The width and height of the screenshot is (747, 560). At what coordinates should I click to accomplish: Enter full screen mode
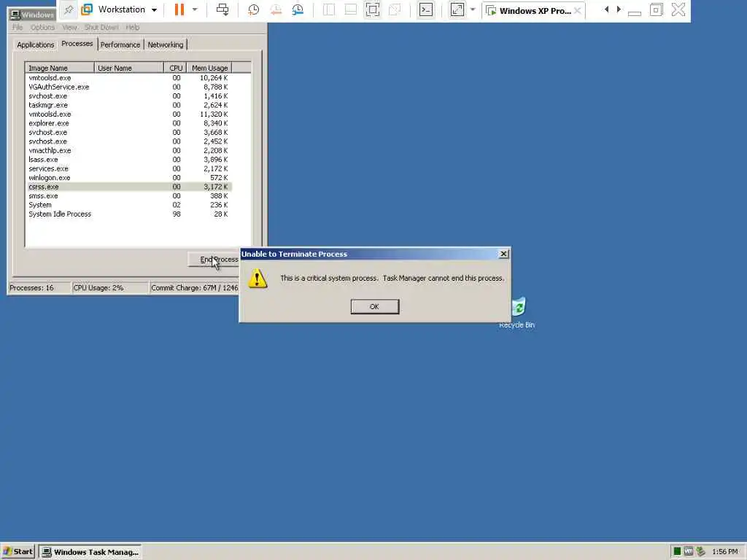pyautogui.click(x=373, y=9)
